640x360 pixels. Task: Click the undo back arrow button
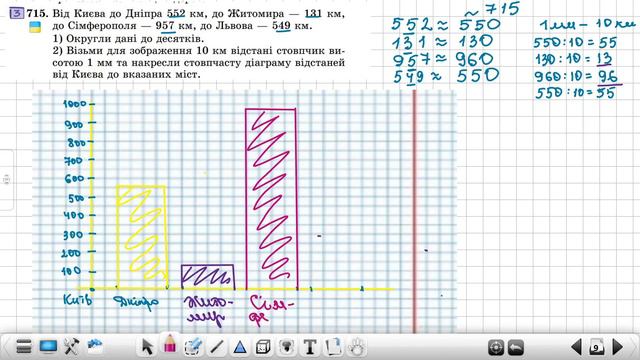pos(516,348)
